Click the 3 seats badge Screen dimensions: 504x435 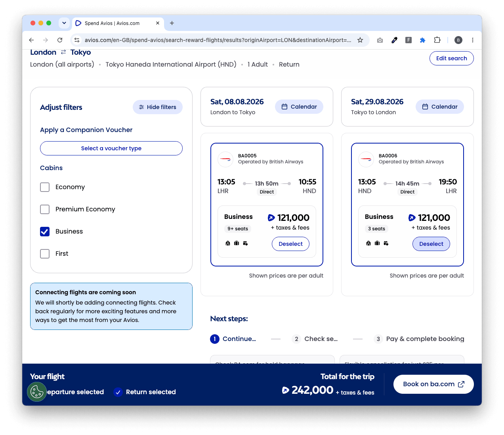(376, 229)
